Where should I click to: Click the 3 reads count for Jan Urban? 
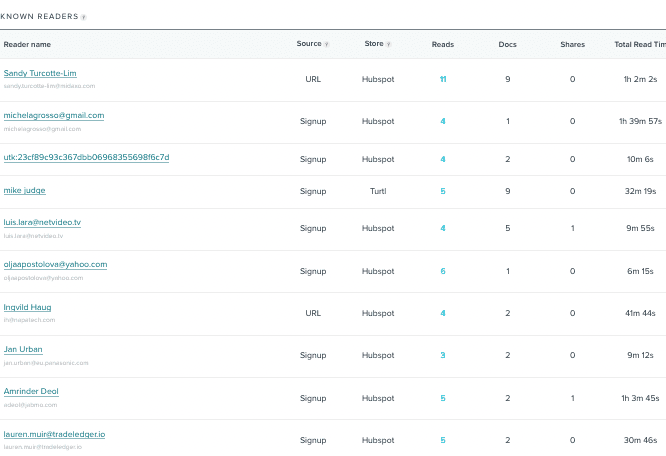point(443,355)
